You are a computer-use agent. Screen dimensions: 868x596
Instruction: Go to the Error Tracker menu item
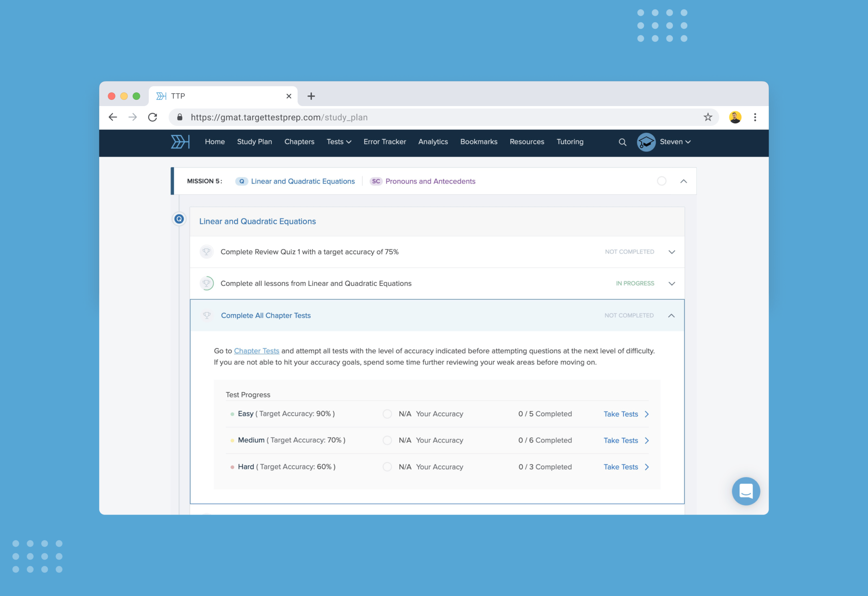[x=384, y=141]
